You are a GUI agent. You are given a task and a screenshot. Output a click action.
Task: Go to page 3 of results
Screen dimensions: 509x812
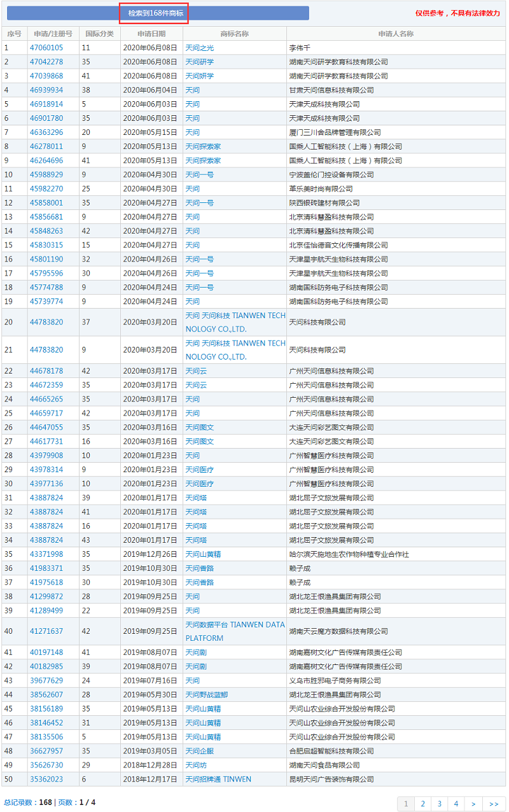439,804
